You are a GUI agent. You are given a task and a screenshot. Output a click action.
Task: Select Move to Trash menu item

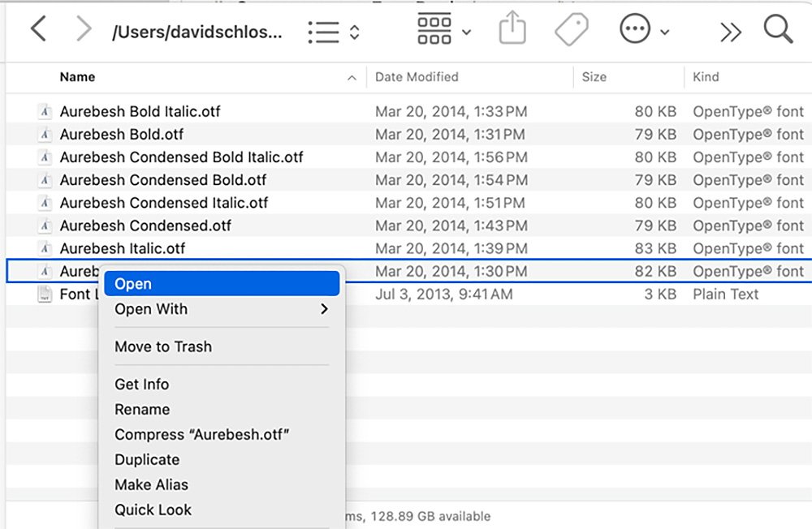tap(163, 346)
